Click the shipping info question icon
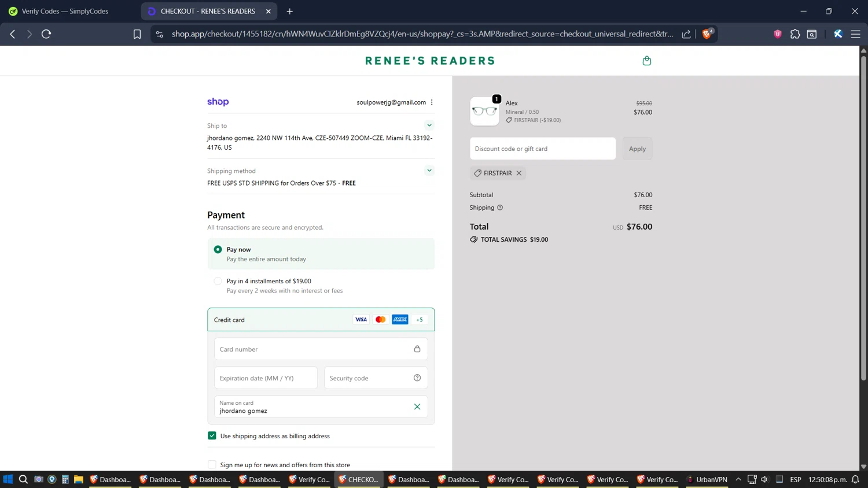 pyautogui.click(x=500, y=208)
